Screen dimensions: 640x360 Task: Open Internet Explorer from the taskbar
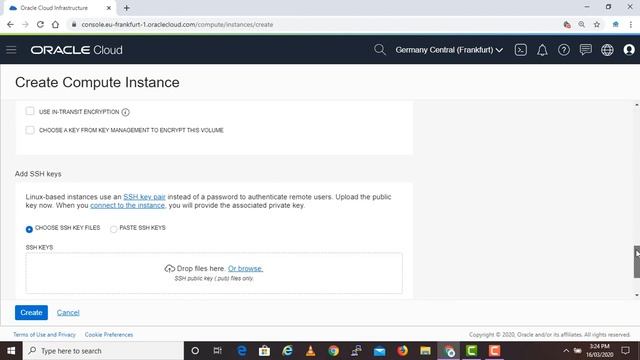287,351
